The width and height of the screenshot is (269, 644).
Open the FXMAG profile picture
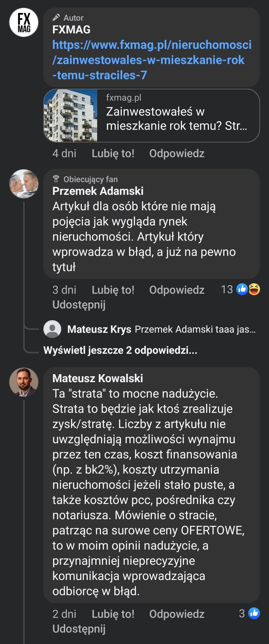[24, 22]
